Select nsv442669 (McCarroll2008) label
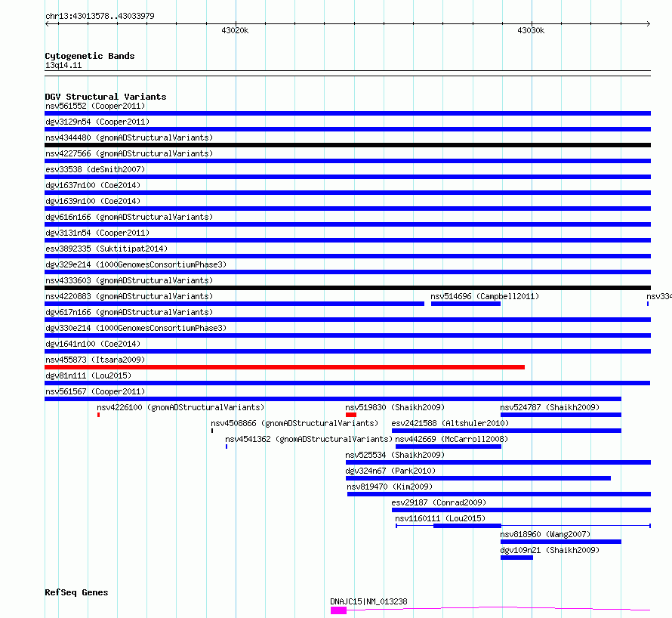This screenshot has width=672, height=618. coord(452,439)
